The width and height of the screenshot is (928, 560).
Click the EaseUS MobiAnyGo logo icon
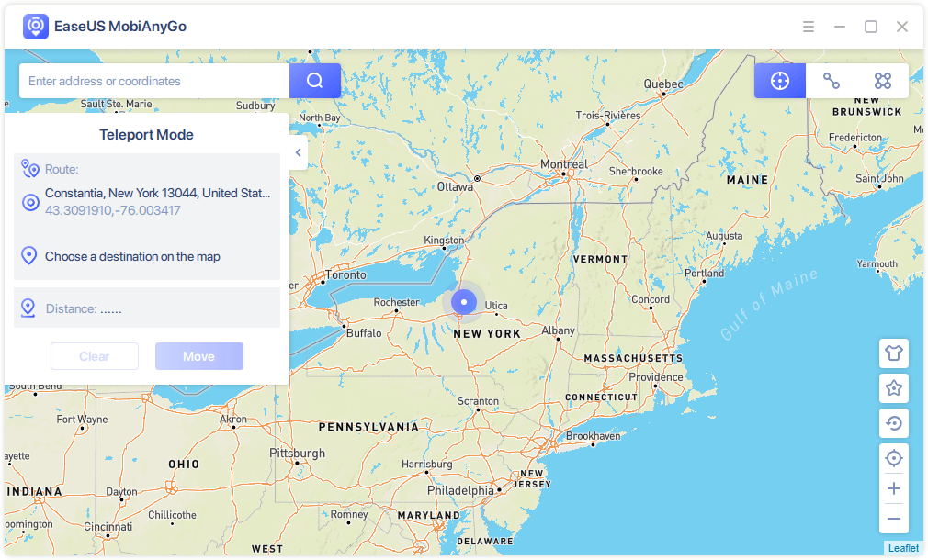35,27
